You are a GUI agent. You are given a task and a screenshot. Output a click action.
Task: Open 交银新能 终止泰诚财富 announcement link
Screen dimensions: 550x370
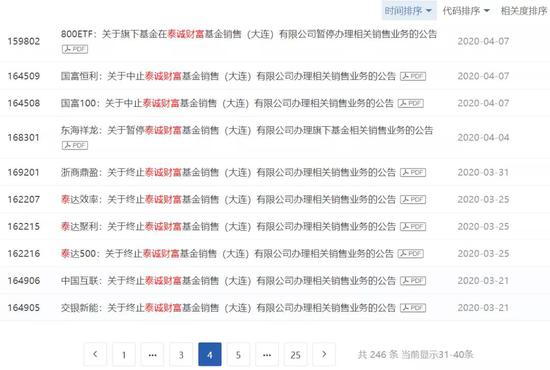coord(228,308)
